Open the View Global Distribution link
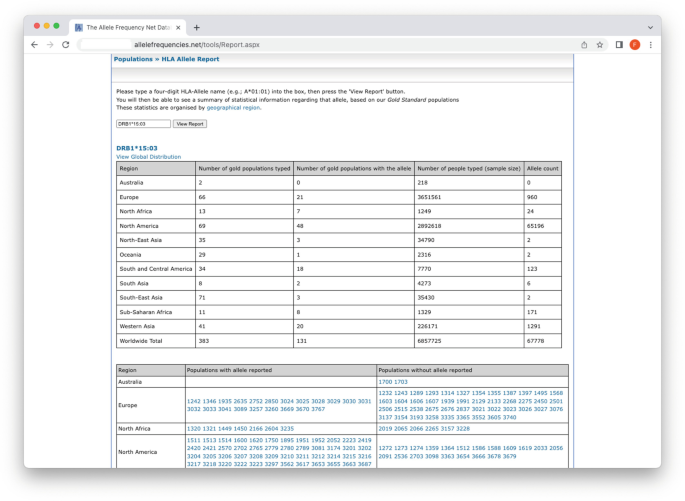Screen dimensions: 685x501 (x=149, y=157)
